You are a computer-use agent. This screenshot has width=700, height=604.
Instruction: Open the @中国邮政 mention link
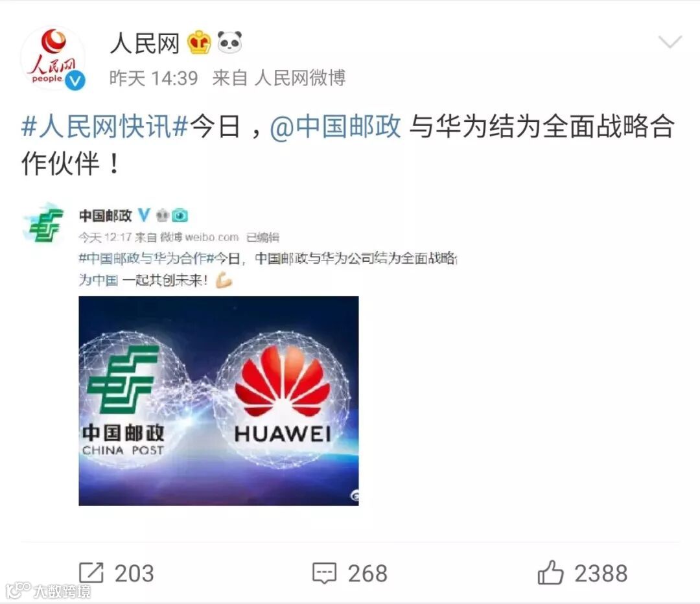pos(335,127)
